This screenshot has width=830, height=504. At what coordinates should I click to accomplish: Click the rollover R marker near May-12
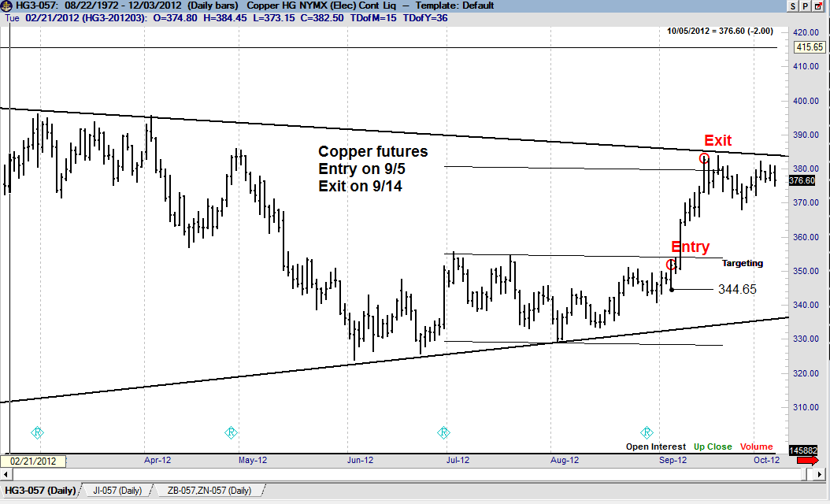coord(230,432)
